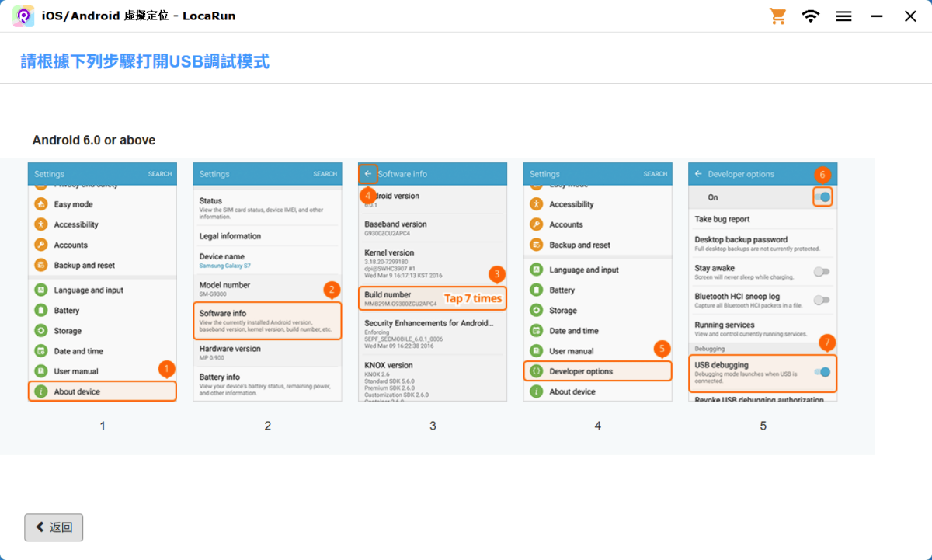Toggle the USB debugging switch
This screenshot has width=932, height=560.
822,372
